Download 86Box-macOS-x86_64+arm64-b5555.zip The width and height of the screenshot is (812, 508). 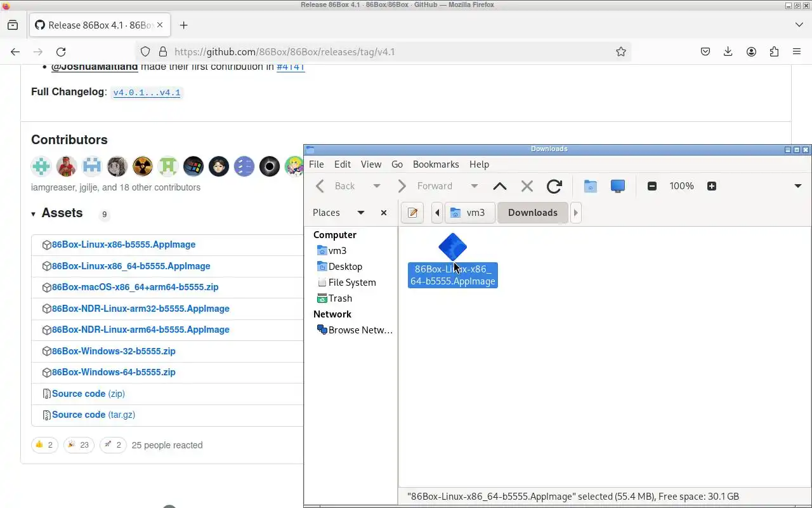click(x=135, y=287)
